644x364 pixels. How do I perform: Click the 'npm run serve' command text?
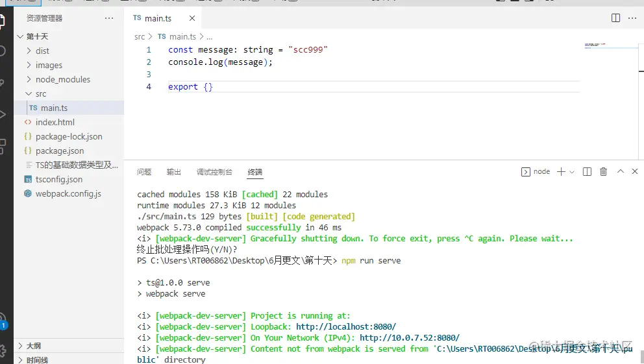[x=371, y=261]
